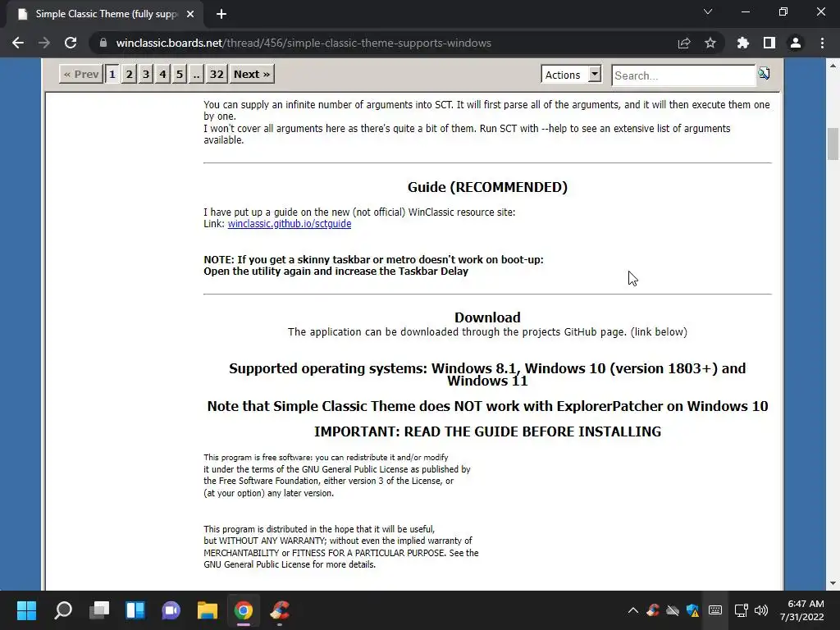Open the touch keyboard tray icon
This screenshot has width=840, height=630.
pyautogui.click(x=715, y=610)
